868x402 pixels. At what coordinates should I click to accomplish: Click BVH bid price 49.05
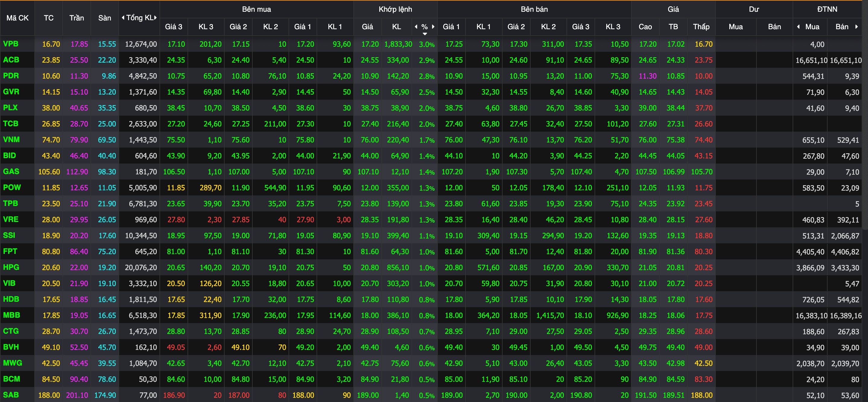click(176, 347)
